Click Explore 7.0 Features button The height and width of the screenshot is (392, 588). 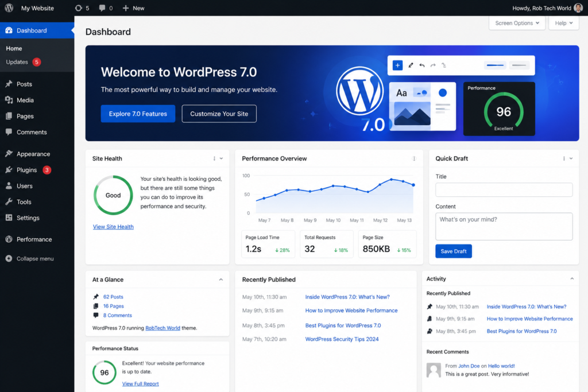[138, 114]
